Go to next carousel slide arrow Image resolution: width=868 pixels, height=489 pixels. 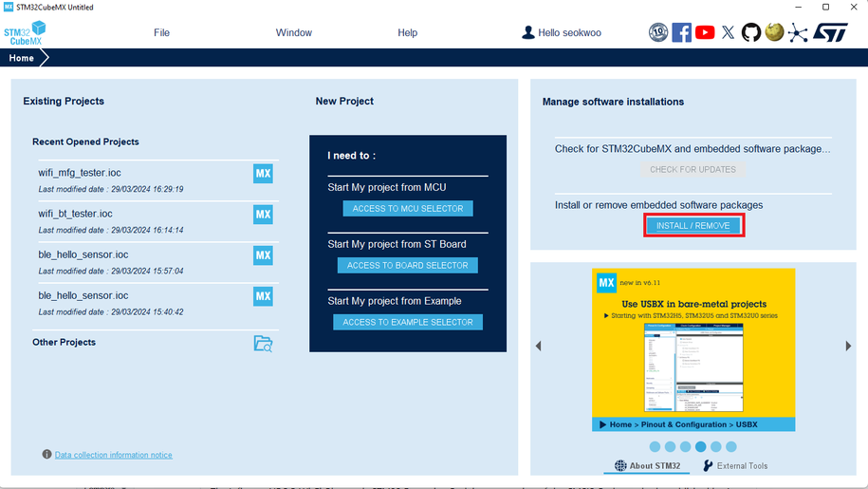tap(848, 347)
